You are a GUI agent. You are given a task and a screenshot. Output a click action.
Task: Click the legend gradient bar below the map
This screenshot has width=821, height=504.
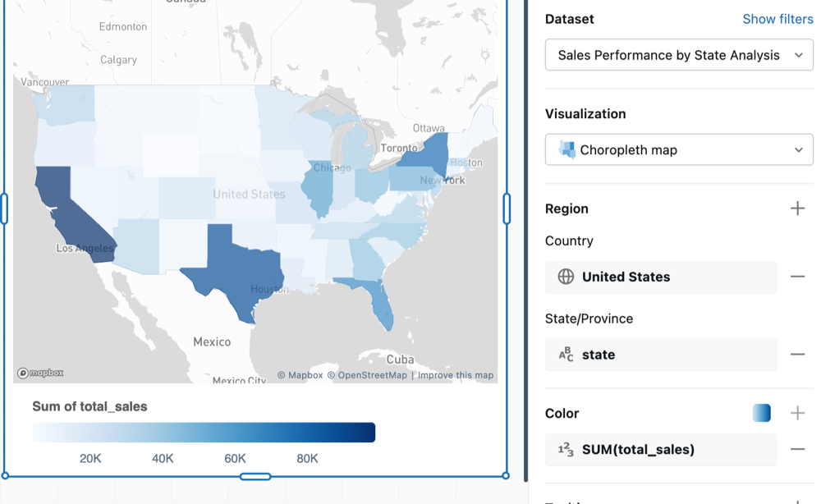[203, 432]
